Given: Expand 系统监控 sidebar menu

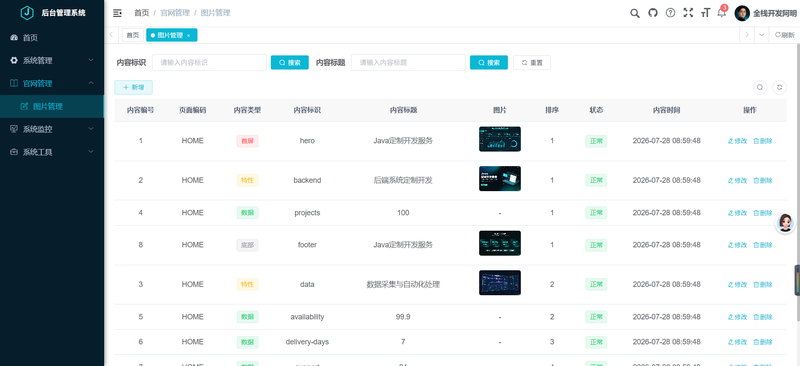Looking at the screenshot, I should pyautogui.click(x=52, y=129).
